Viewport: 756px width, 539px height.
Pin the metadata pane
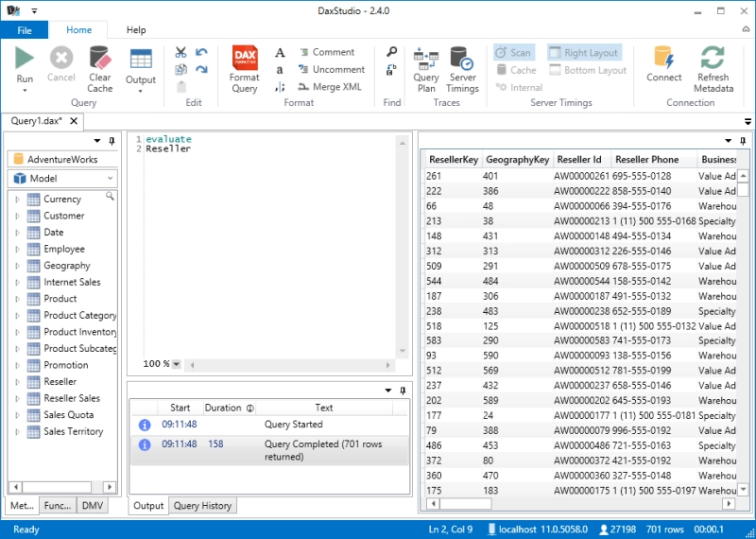click(x=112, y=141)
